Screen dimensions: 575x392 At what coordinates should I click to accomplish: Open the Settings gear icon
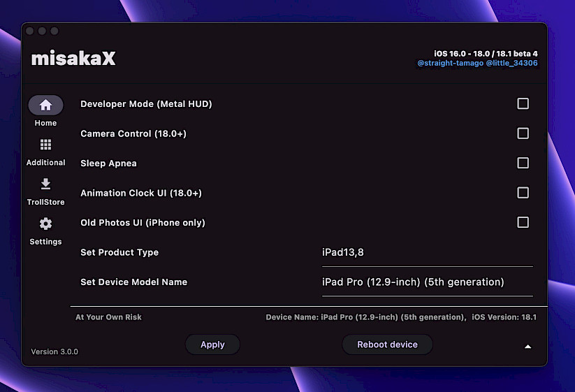click(45, 224)
